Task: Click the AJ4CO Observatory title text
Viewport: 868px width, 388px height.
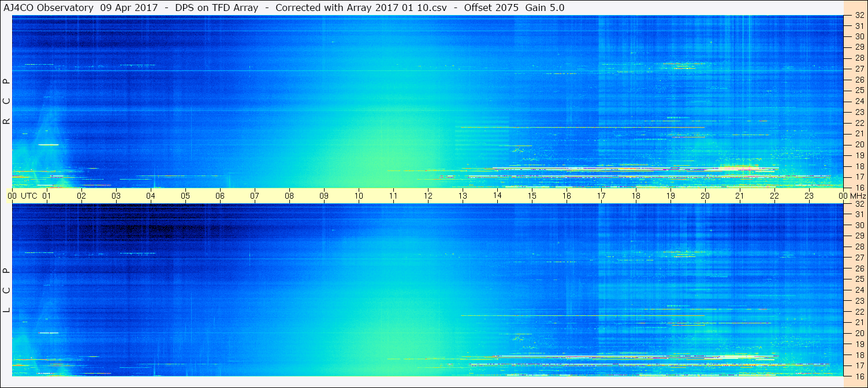Action: coord(49,8)
